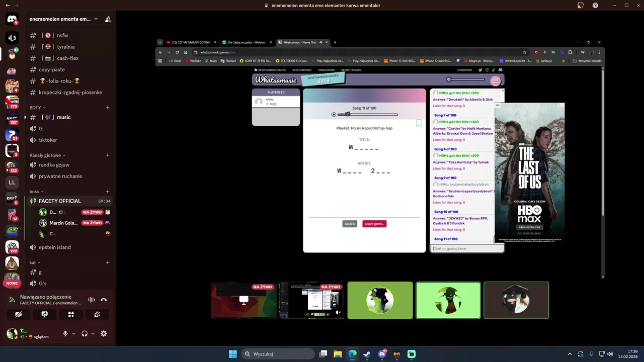Image resolution: width=644 pixels, height=362 pixels.
Task: Click the 59:34 call timer
Action: pos(104,201)
